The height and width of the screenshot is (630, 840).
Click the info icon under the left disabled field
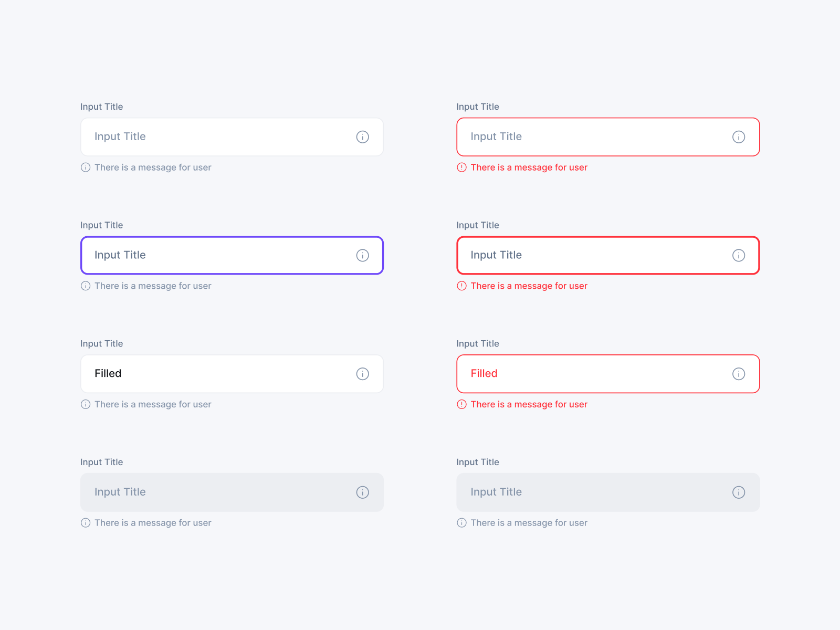coord(86,522)
